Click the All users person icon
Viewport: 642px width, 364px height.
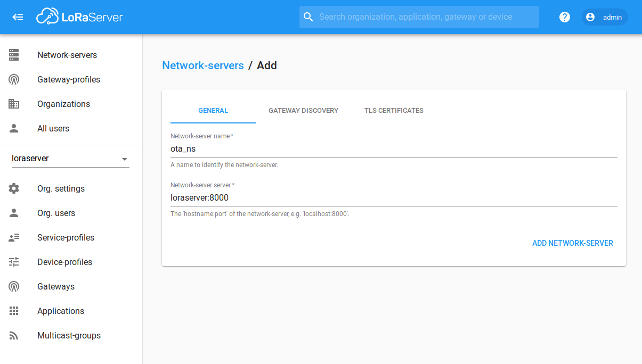click(x=13, y=128)
